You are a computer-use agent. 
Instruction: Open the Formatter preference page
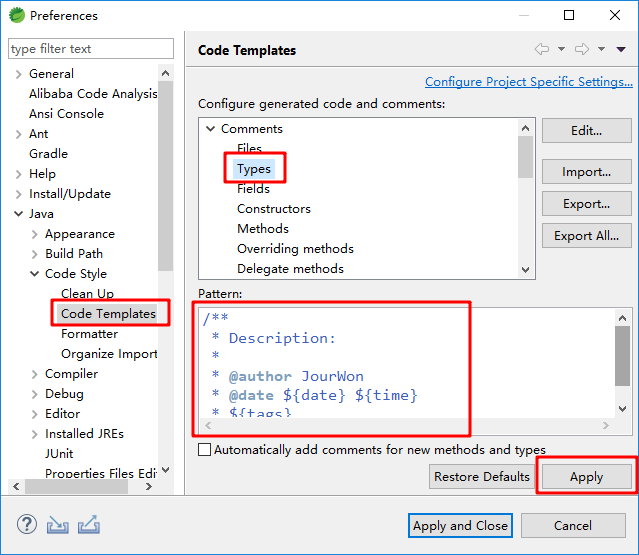tap(89, 334)
